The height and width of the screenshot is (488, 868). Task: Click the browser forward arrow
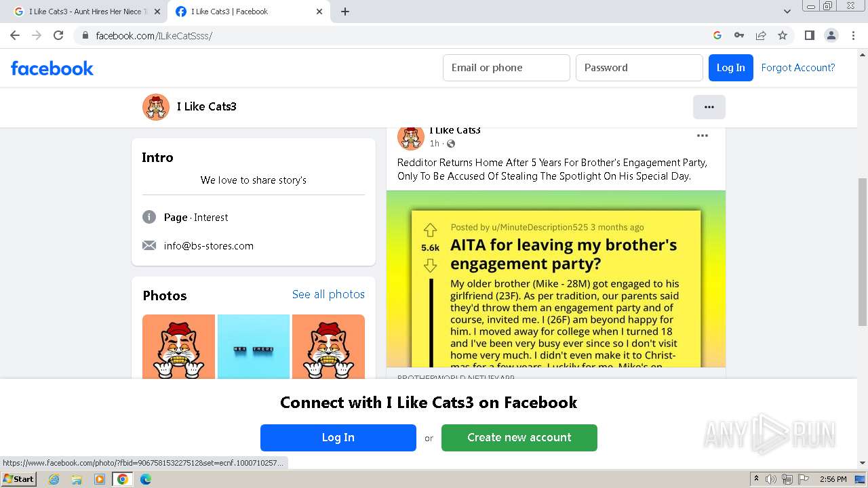37,35
